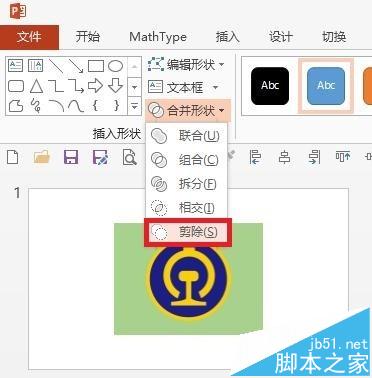
Task: Open the MathType ribbon tab
Action: coord(158,37)
